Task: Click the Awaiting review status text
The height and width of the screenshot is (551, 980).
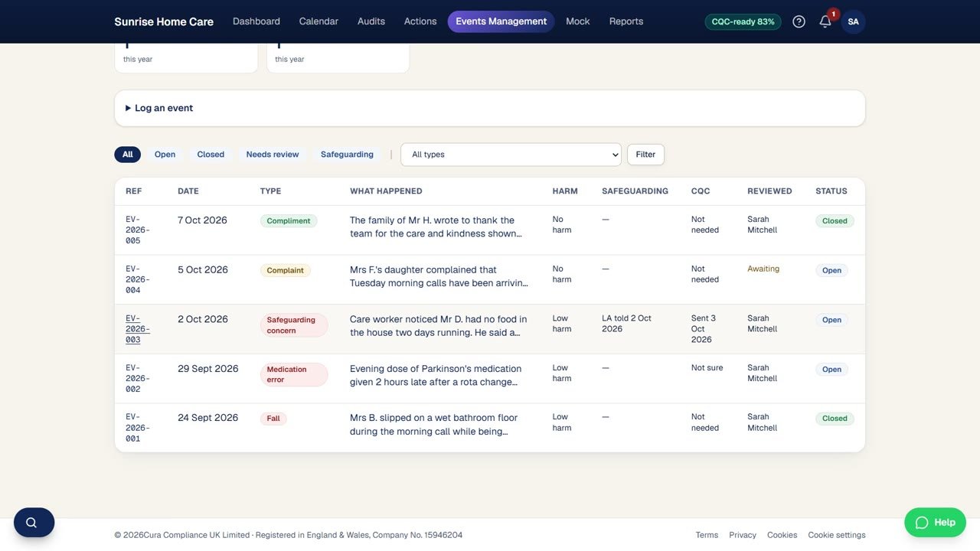Action: (763, 269)
